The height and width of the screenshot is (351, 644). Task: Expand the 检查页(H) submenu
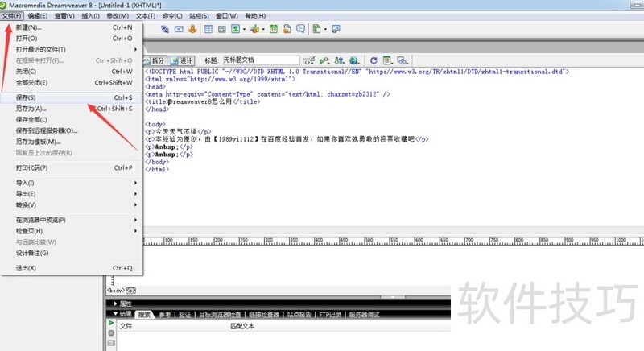click(x=72, y=231)
